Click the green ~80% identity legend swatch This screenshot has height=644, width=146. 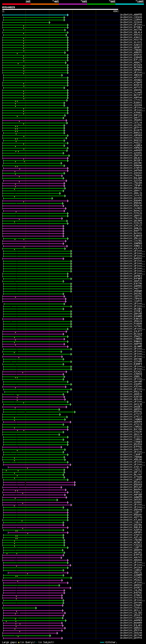coord(101,4)
